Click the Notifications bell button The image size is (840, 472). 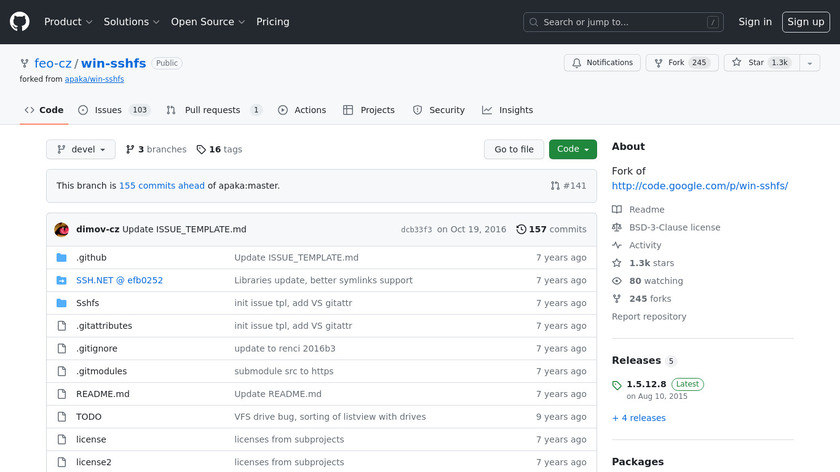[x=602, y=63]
